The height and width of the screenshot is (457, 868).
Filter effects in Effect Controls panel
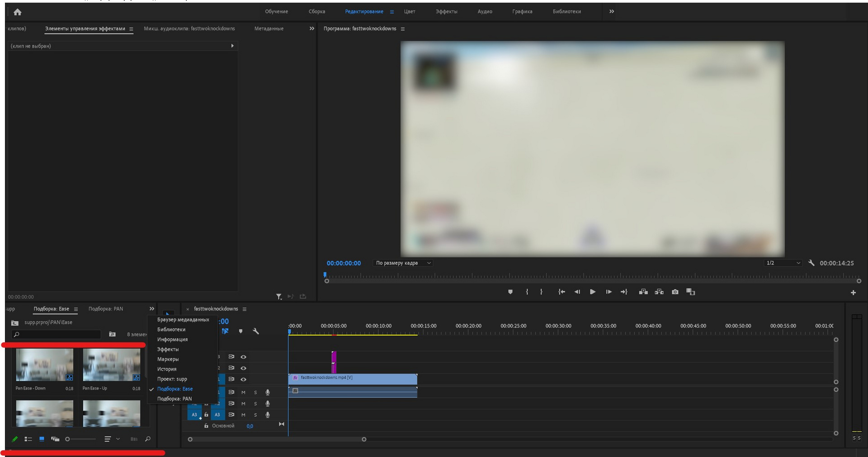coord(279,296)
